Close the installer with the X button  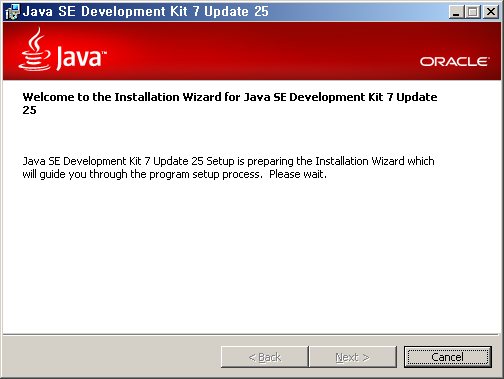[491, 12]
